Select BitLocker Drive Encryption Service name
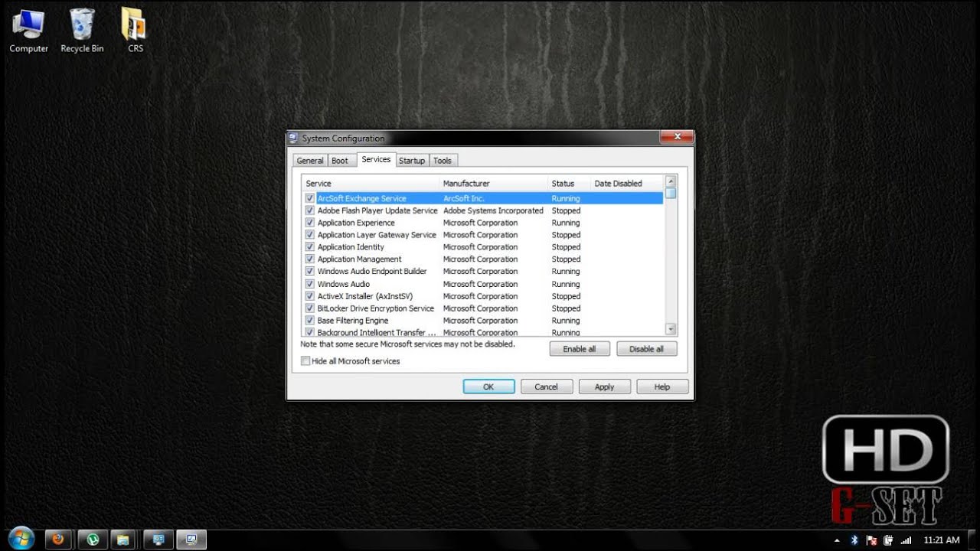Image resolution: width=980 pixels, height=551 pixels. click(x=376, y=308)
